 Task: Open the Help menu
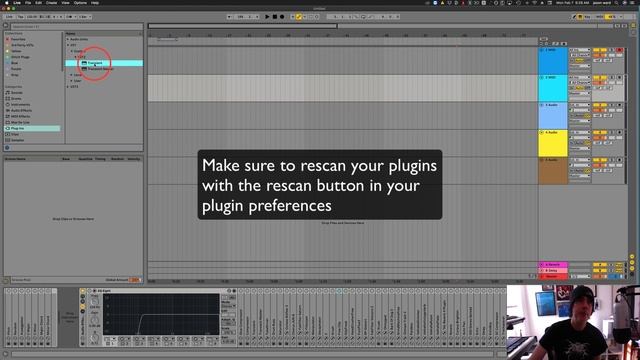point(95,3)
